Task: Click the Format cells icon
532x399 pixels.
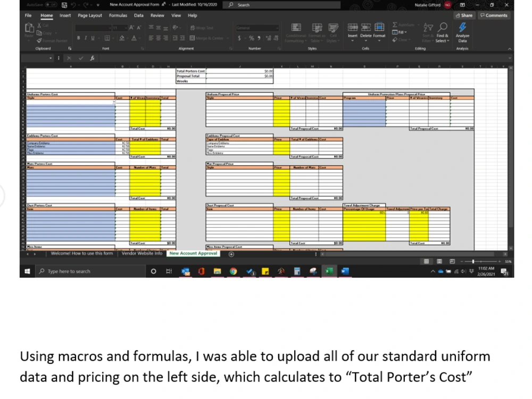Action: tap(379, 28)
